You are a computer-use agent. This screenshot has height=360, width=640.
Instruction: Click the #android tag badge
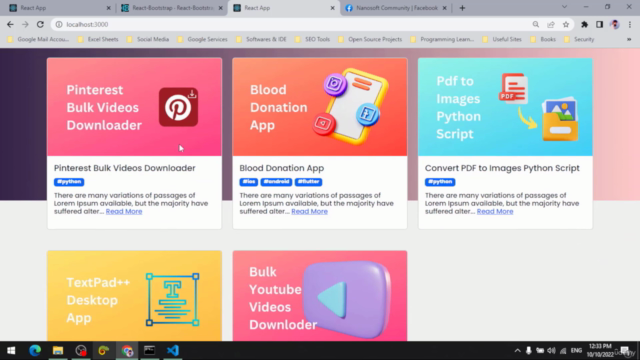(x=276, y=182)
